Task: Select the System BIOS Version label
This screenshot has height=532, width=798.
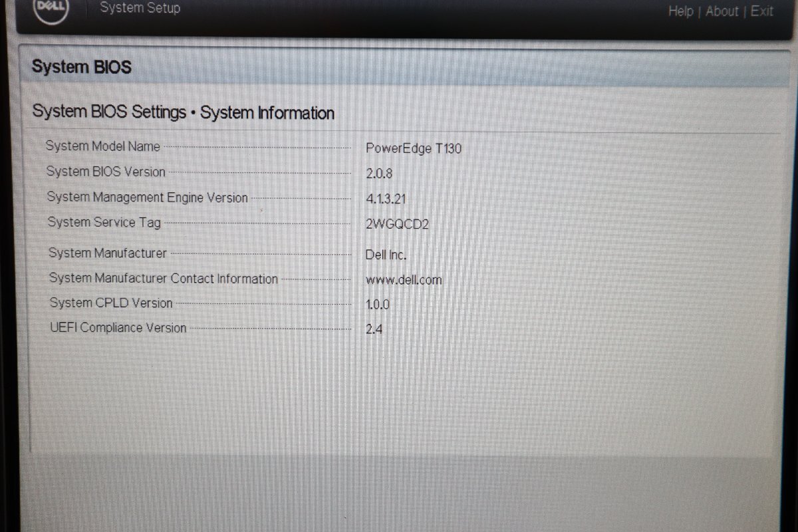Action: (x=106, y=172)
